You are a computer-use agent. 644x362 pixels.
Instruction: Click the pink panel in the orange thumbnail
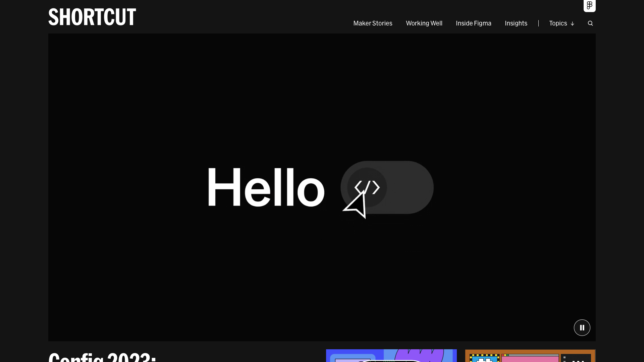pos(530,359)
